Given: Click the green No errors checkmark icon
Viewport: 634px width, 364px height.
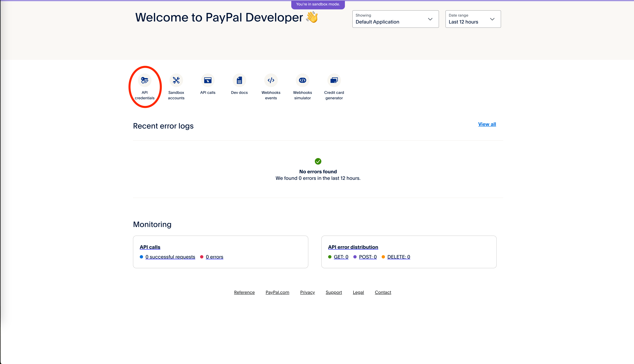Looking at the screenshot, I should pyautogui.click(x=318, y=161).
